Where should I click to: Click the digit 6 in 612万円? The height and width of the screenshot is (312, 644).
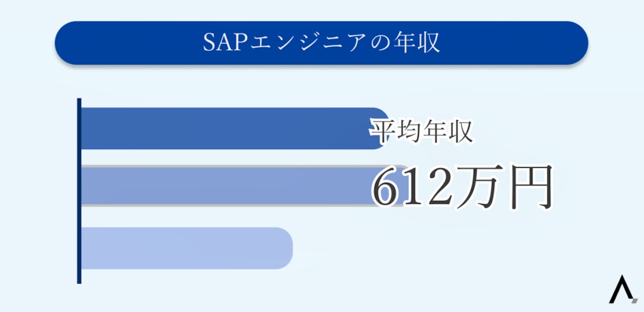pos(388,188)
